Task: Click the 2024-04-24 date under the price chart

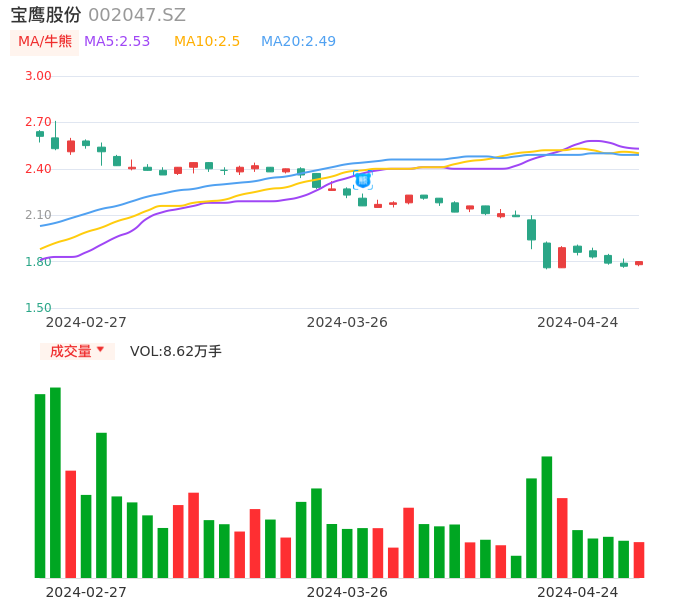Action: pos(578,322)
